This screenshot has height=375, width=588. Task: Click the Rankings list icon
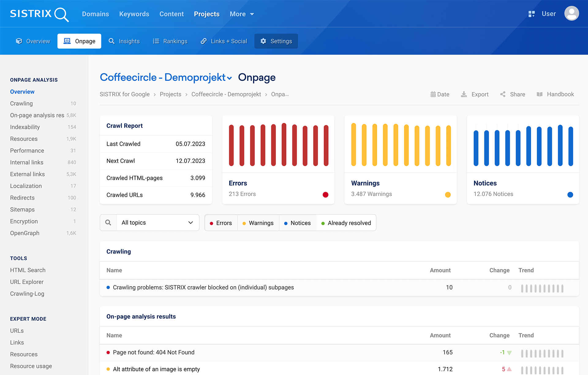[156, 41]
